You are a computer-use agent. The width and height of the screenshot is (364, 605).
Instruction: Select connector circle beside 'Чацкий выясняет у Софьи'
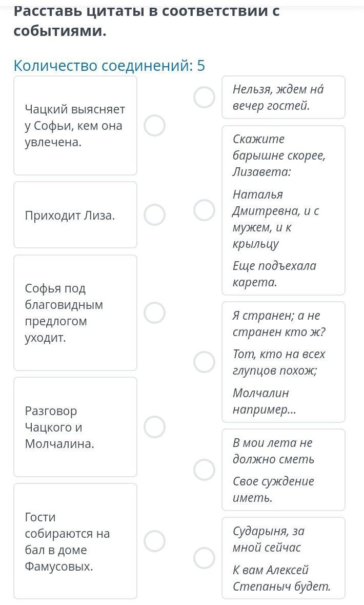[x=155, y=125]
